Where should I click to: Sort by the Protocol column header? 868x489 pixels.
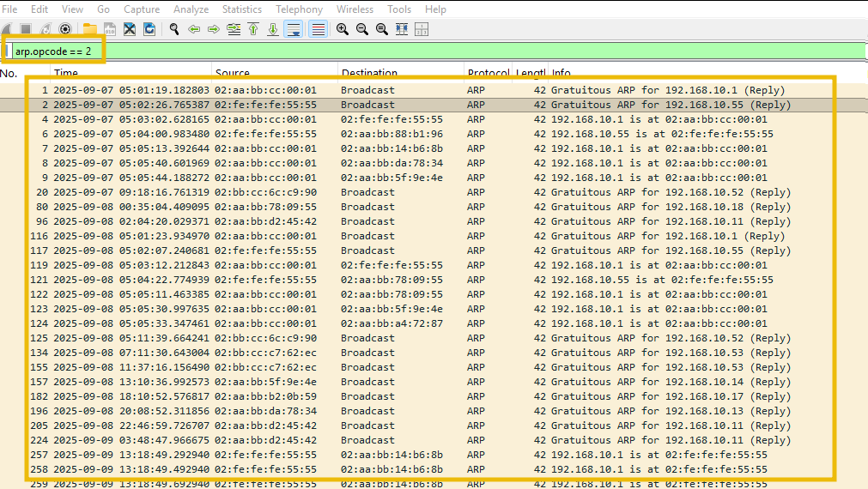pos(489,73)
